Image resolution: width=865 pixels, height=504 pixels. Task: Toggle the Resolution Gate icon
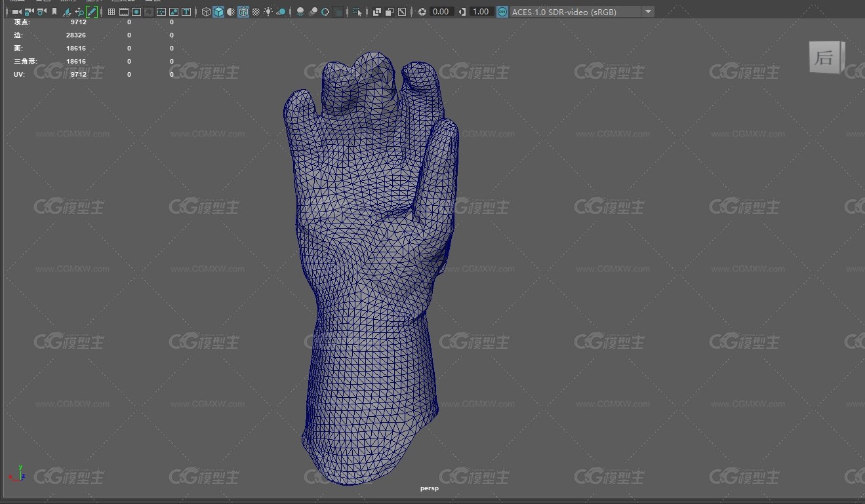136,12
